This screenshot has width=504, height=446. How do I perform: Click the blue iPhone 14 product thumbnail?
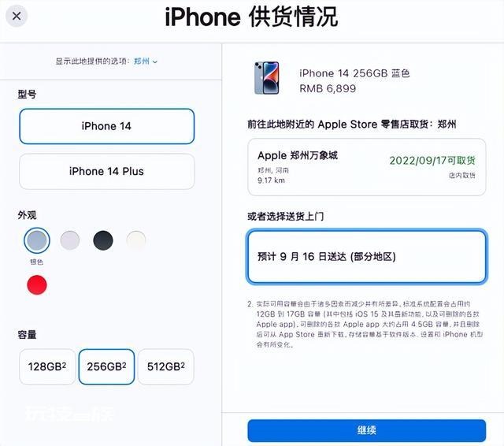pos(266,78)
